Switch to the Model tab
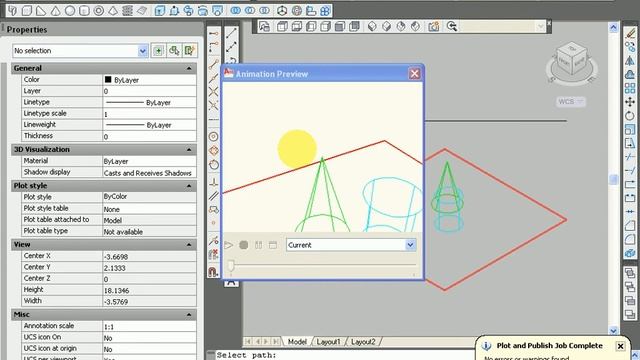Image resolution: width=640 pixels, height=360 pixels. point(297,342)
